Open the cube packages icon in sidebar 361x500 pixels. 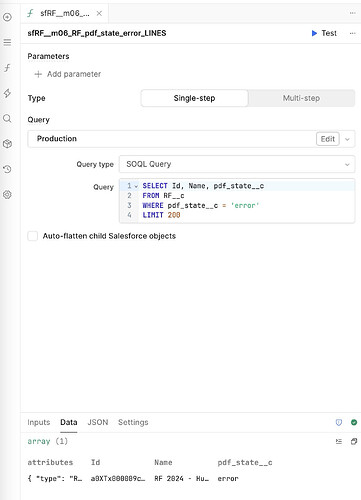click(x=7, y=144)
